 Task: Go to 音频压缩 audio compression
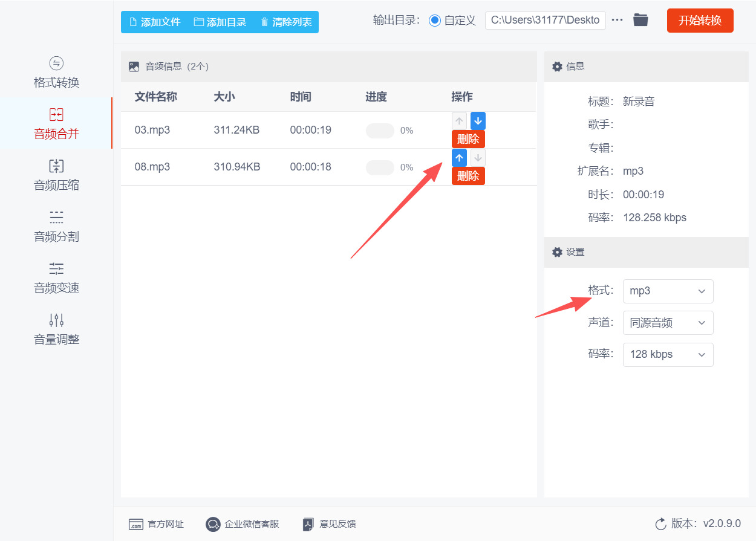56,175
